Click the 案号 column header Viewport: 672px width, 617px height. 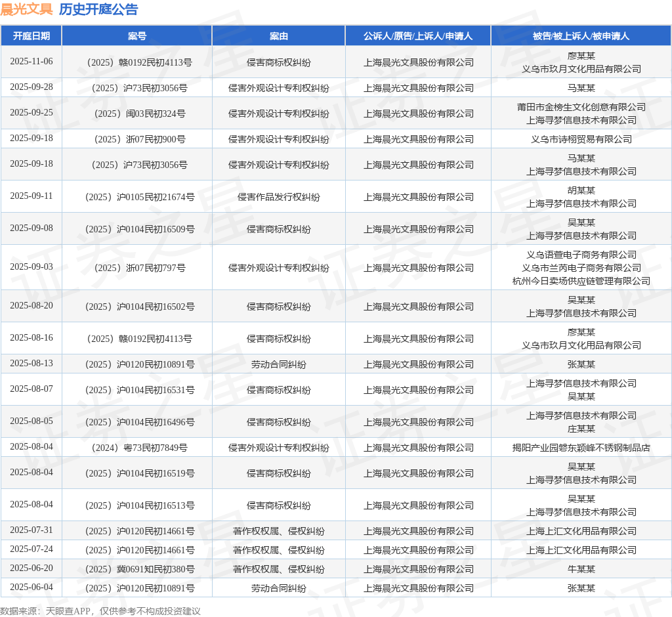click(137, 36)
